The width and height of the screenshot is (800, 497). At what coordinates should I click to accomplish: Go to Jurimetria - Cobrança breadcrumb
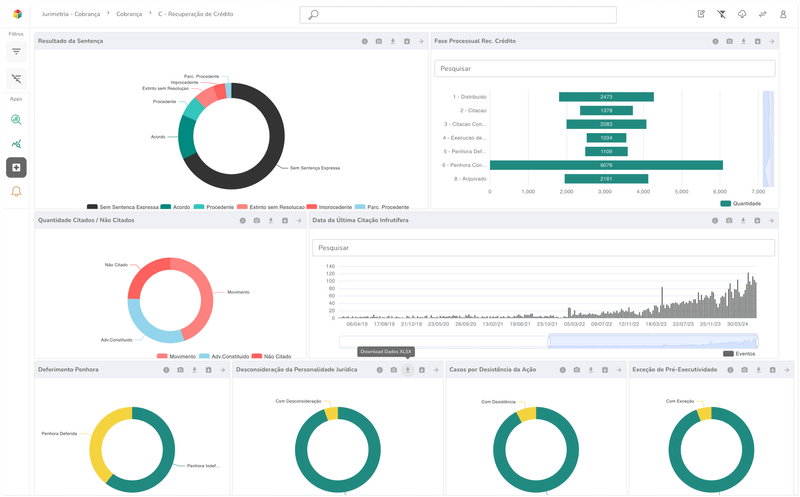pyautogui.click(x=70, y=14)
